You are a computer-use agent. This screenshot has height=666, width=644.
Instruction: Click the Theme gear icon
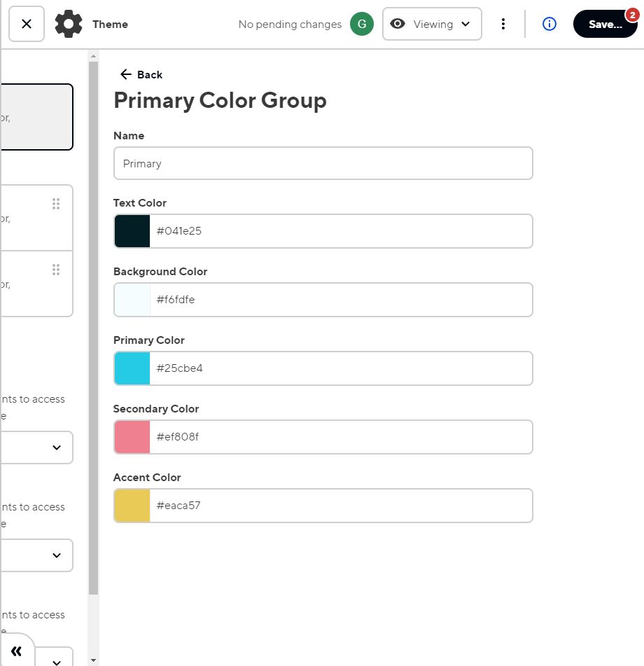69,24
